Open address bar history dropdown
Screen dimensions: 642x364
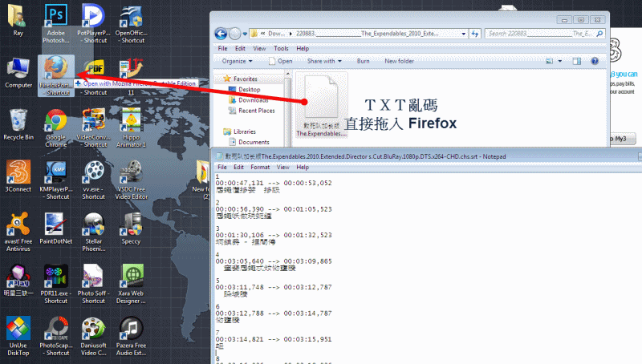coord(464,34)
